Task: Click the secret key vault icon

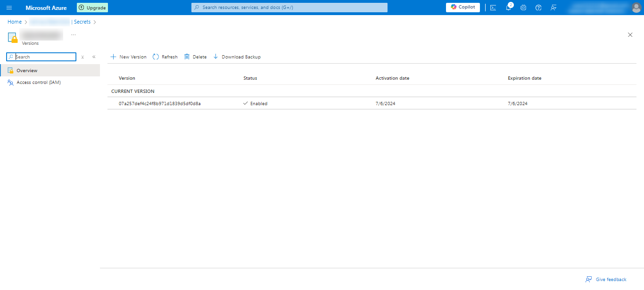Action: coord(13,38)
